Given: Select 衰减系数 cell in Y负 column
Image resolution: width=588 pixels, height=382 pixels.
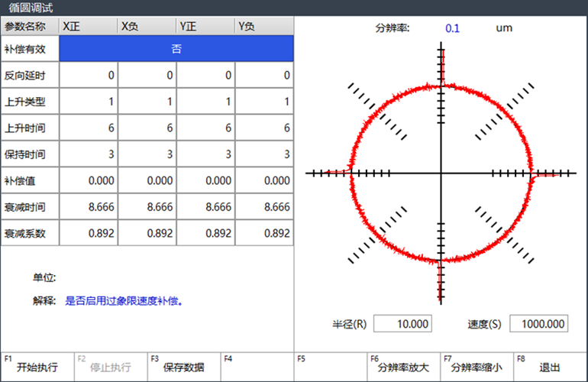Looking at the screenshot, I should 264,234.
